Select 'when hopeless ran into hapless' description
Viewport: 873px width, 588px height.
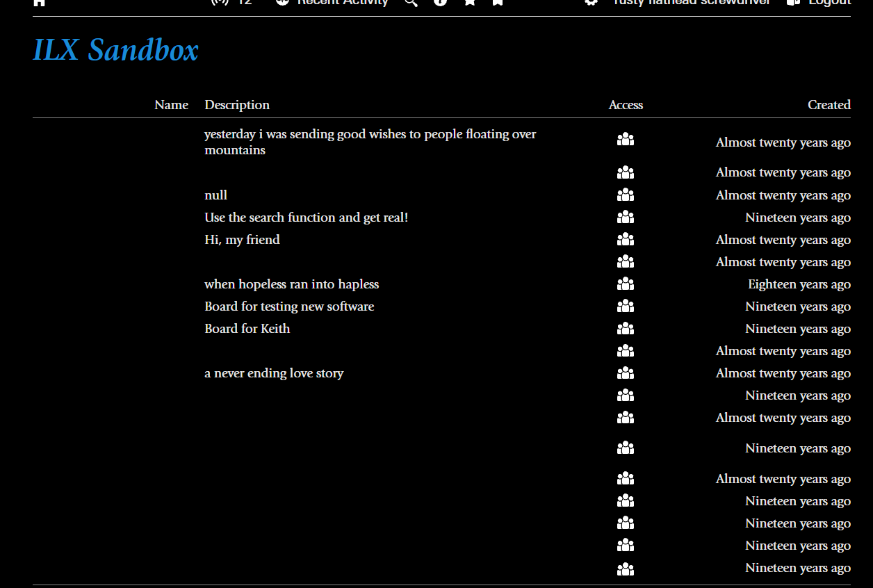click(x=292, y=284)
